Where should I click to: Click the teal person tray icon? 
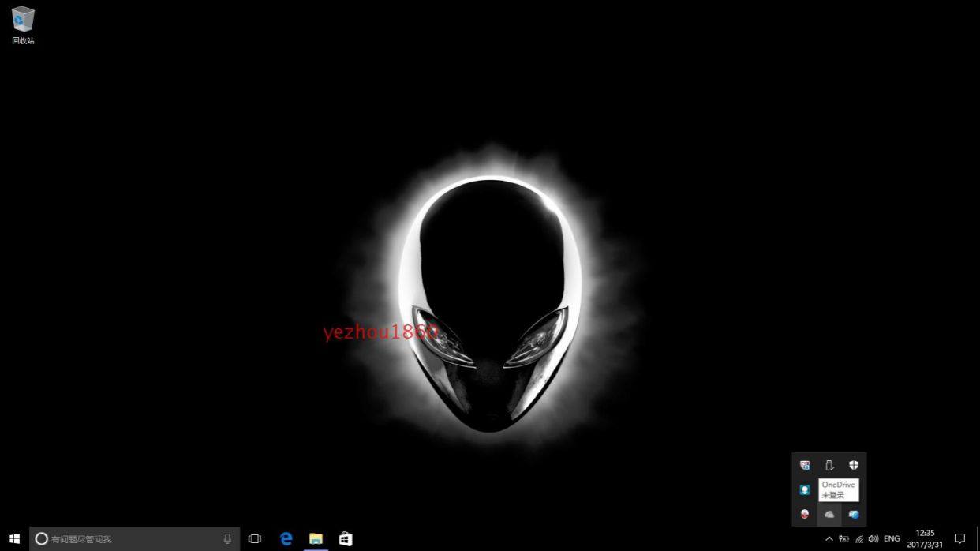(x=805, y=489)
